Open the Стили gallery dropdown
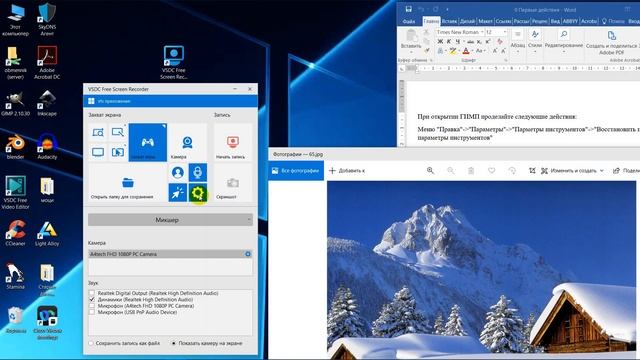Viewport: 640px width, 360px height. 535,42
